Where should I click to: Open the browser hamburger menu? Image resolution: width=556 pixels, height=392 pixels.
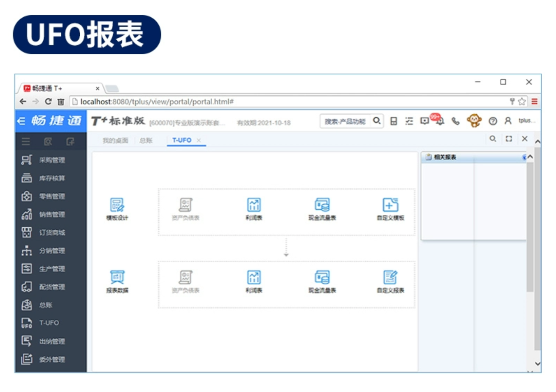tap(535, 101)
